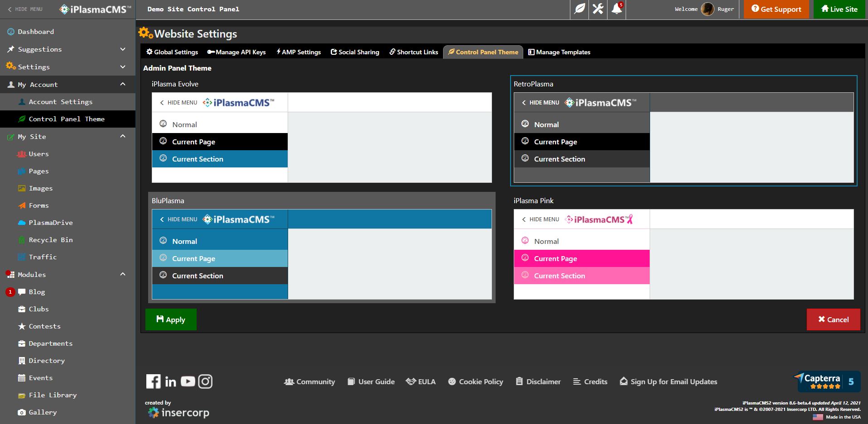
Task: Open the Manage Templates tab
Action: click(x=559, y=52)
